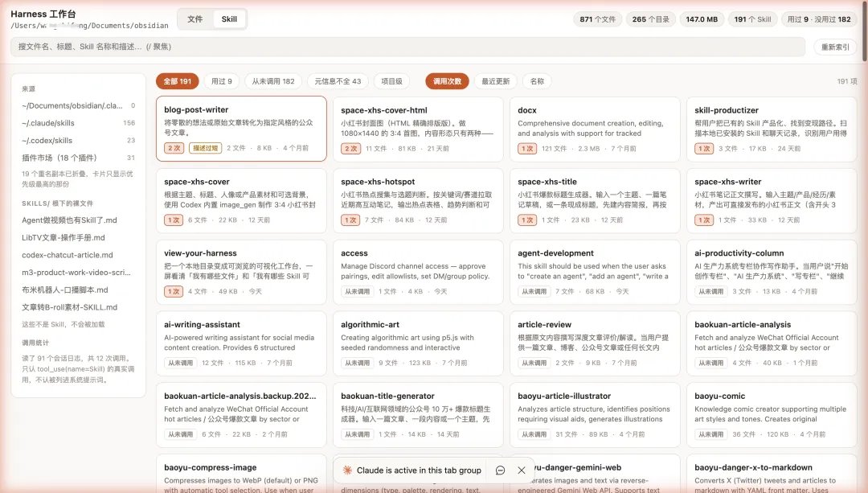The image size is (868, 493).
Task: Open the space-xhs-cover-html skill card
Action: pyautogui.click(x=418, y=129)
